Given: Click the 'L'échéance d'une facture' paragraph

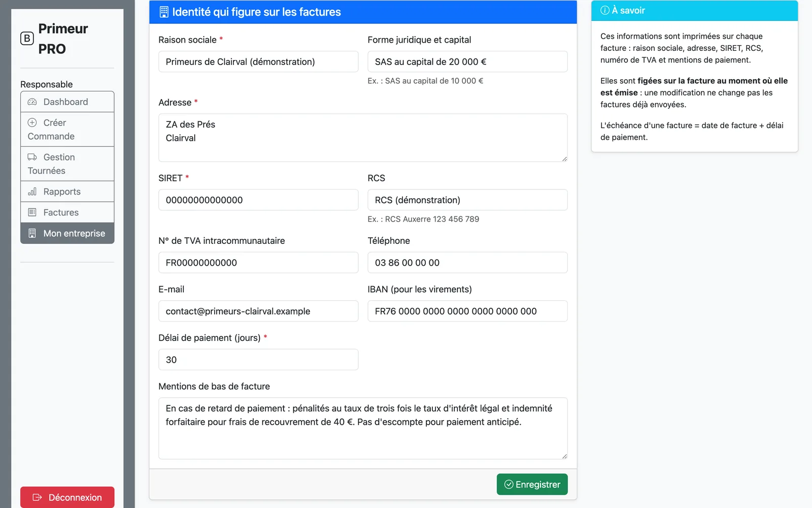Looking at the screenshot, I should point(692,131).
